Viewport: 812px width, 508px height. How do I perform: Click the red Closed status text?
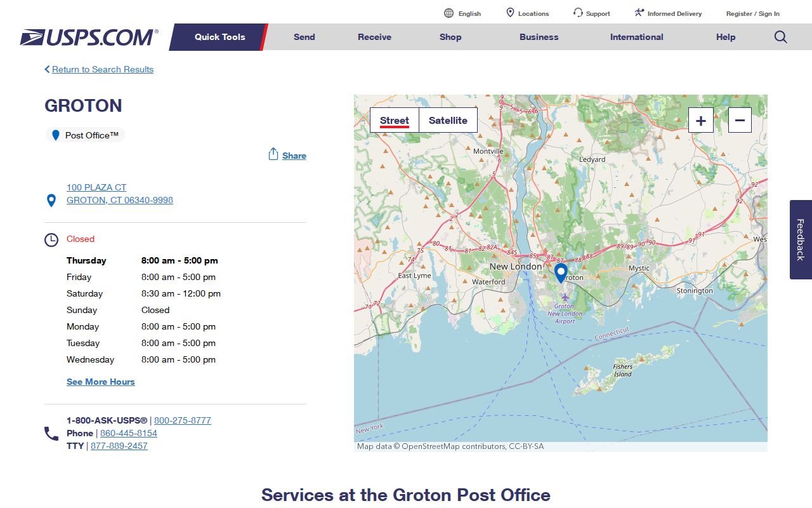81,239
